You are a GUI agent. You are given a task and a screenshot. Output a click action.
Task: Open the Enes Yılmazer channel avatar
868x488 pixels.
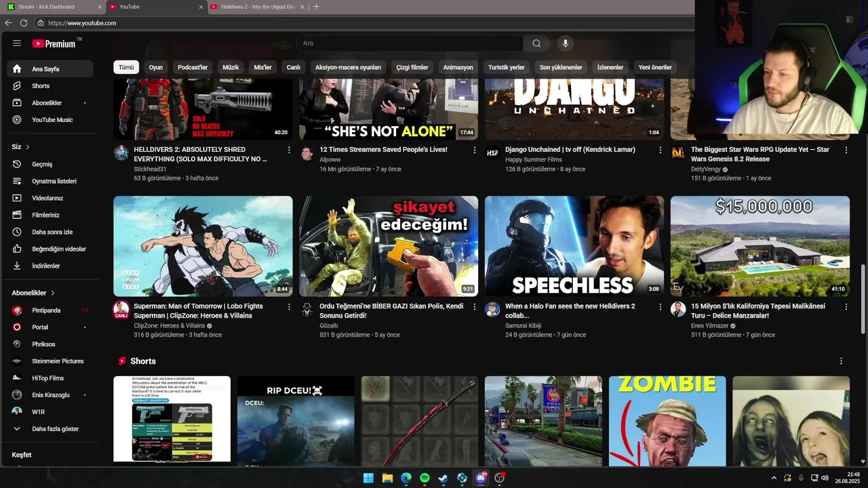[678, 309]
